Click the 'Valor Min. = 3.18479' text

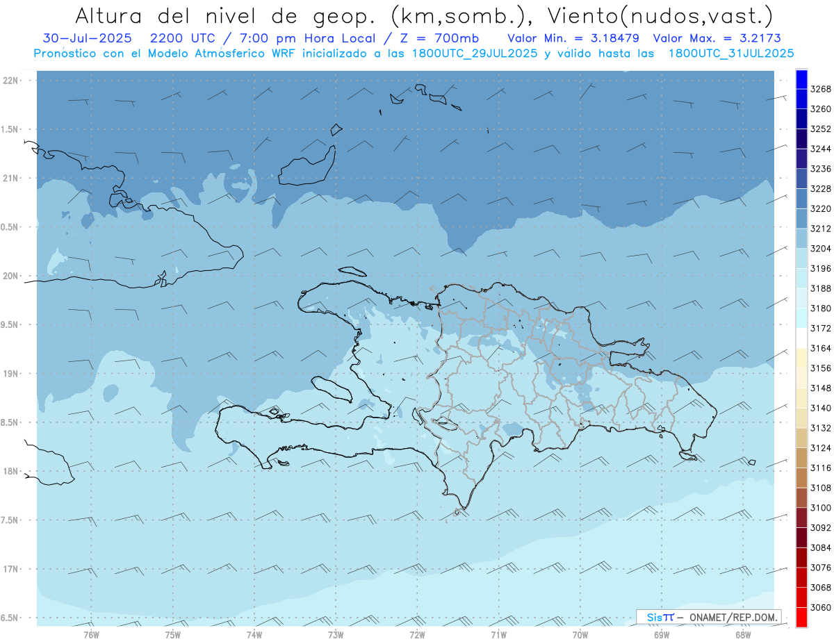pyautogui.click(x=573, y=38)
